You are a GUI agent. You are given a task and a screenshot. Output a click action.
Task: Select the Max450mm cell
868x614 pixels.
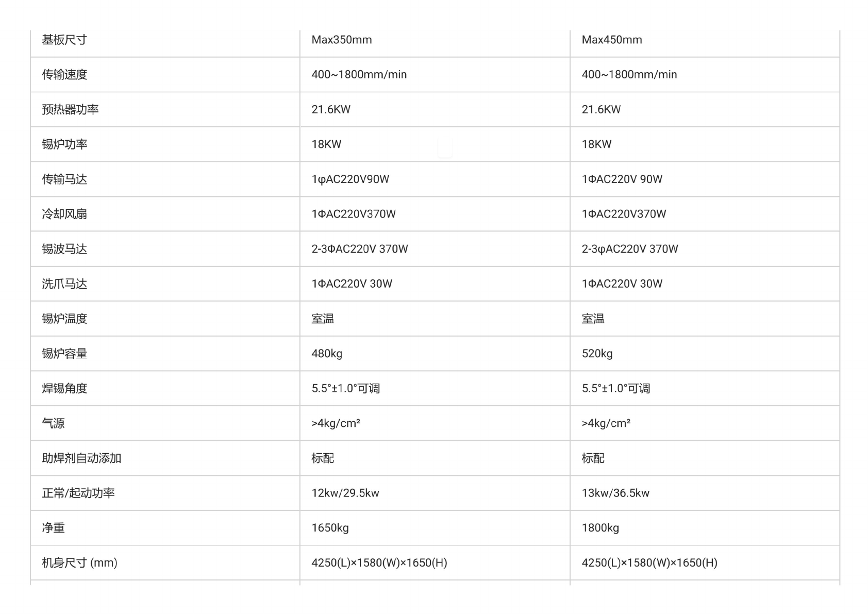coord(611,40)
